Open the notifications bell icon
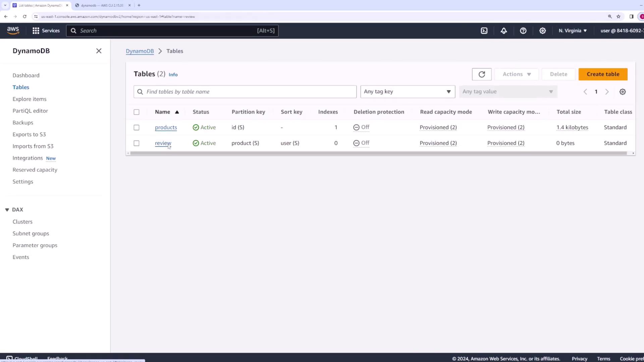 tap(504, 31)
